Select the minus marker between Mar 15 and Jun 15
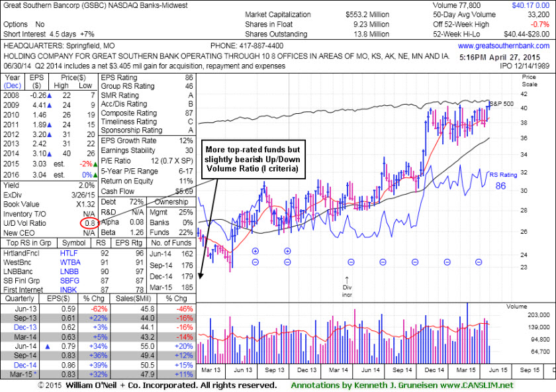Image resolution: width=556 pixels, height=392 pixels. (x=479, y=262)
